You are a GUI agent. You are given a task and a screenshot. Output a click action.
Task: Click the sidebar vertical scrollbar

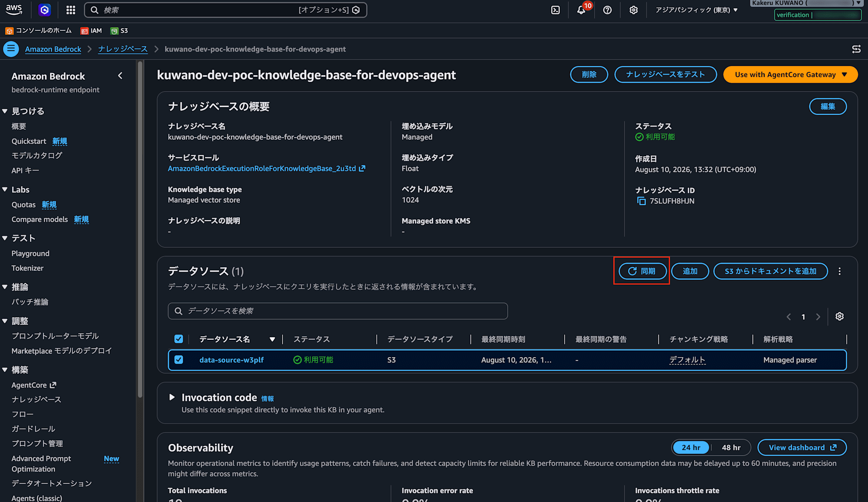click(x=140, y=230)
